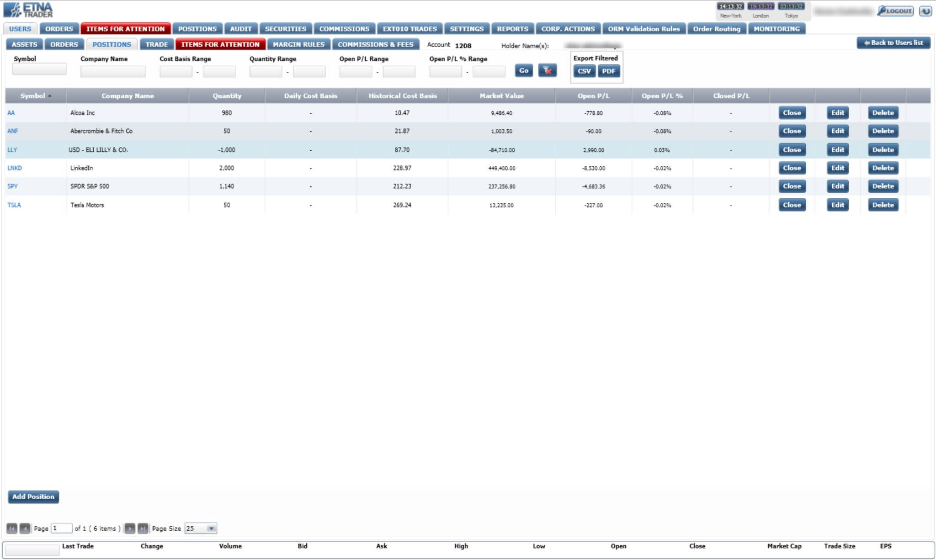
Task: Open the REPORTS tab
Action: click(x=512, y=29)
